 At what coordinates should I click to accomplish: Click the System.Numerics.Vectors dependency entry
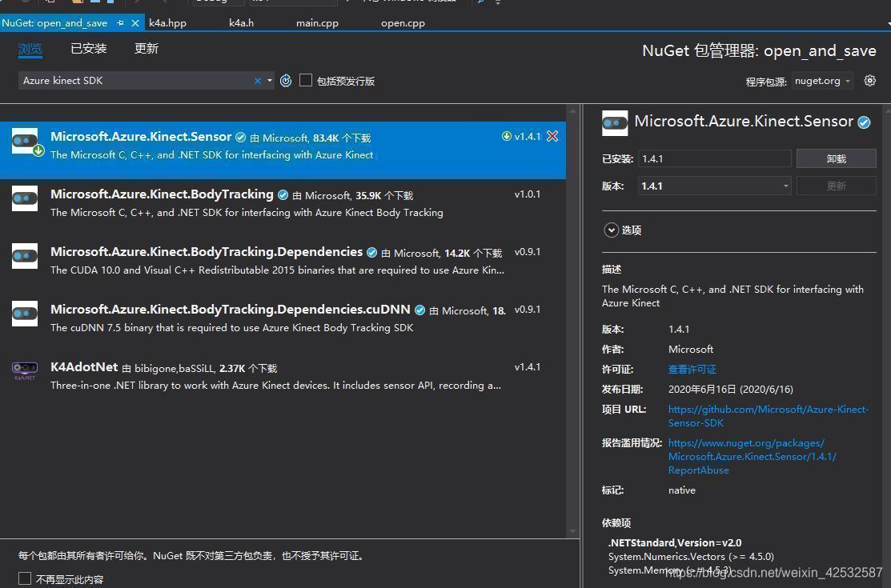[691, 556]
